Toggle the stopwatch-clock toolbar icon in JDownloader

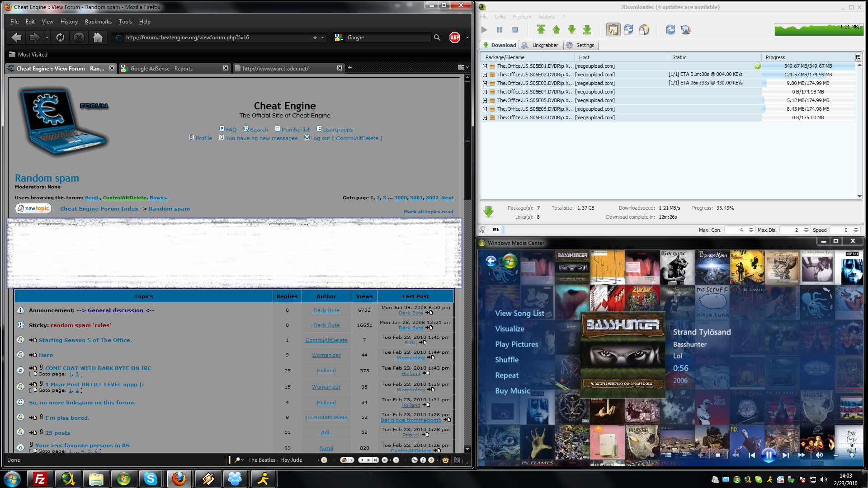click(644, 30)
